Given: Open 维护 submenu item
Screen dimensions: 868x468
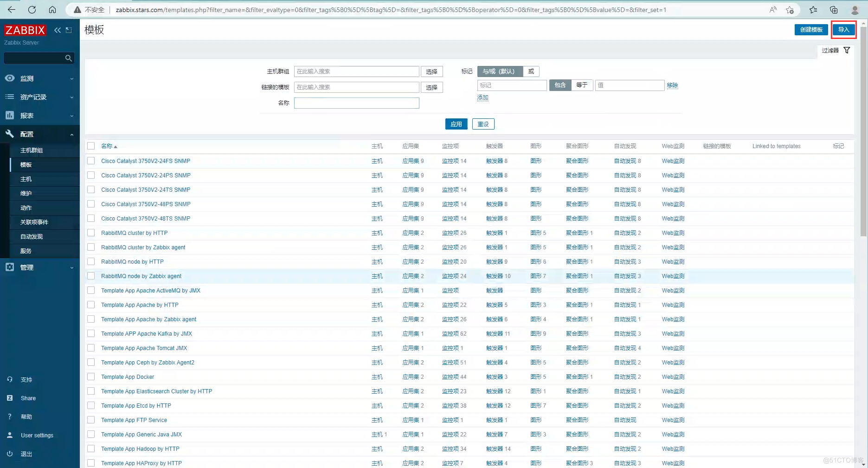Looking at the screenshot, I should [26, 194].
